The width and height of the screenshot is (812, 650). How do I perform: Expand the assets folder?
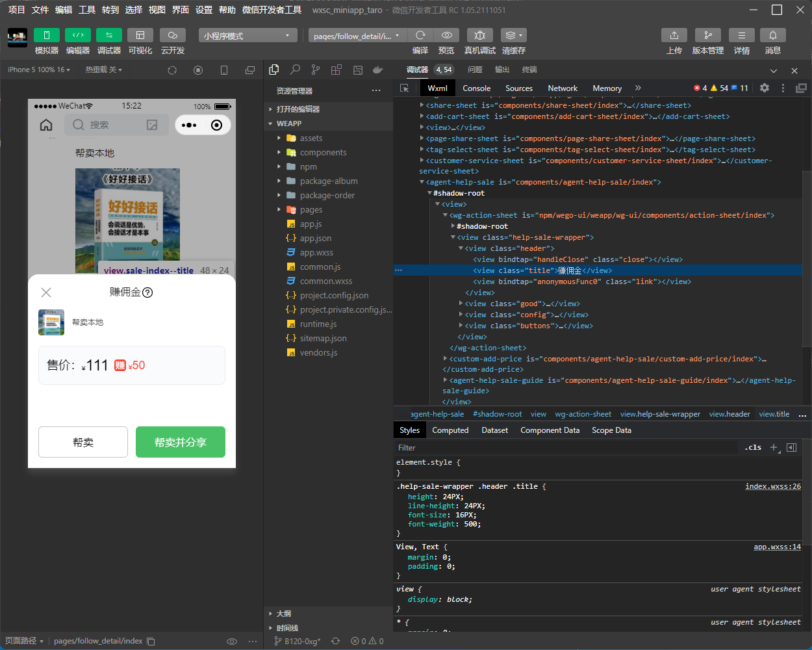328,138
